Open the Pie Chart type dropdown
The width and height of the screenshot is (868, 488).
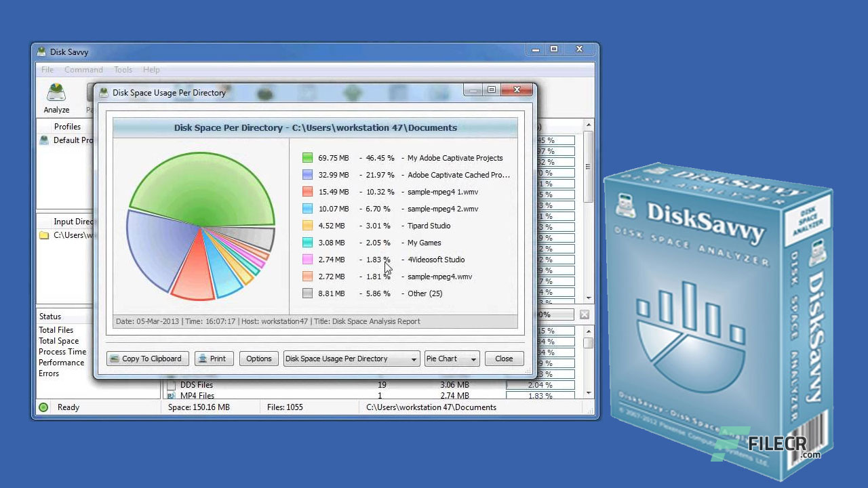[x=452, y=359]
